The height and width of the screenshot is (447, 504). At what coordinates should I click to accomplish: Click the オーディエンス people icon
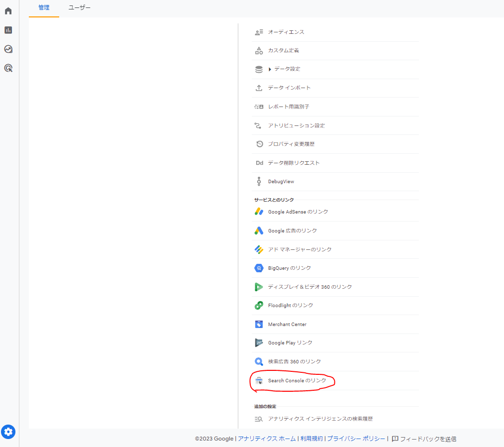click(259, 32)
